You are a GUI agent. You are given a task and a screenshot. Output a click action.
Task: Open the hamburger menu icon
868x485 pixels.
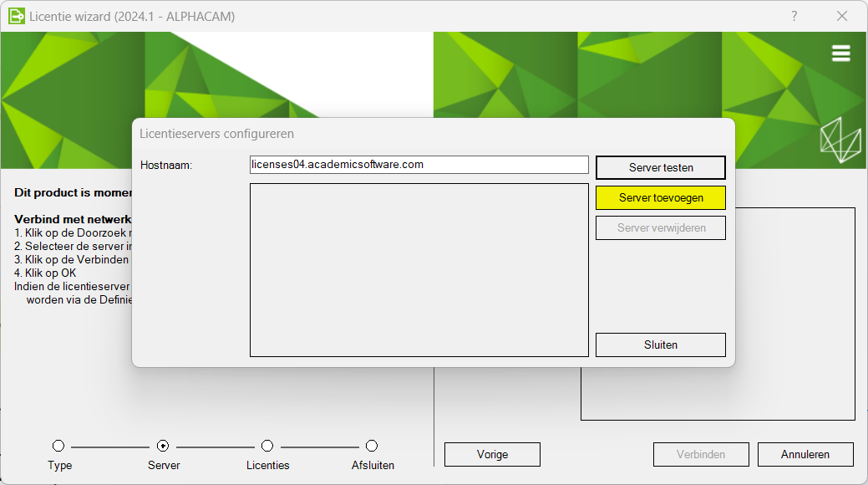(x=841, y=54)
